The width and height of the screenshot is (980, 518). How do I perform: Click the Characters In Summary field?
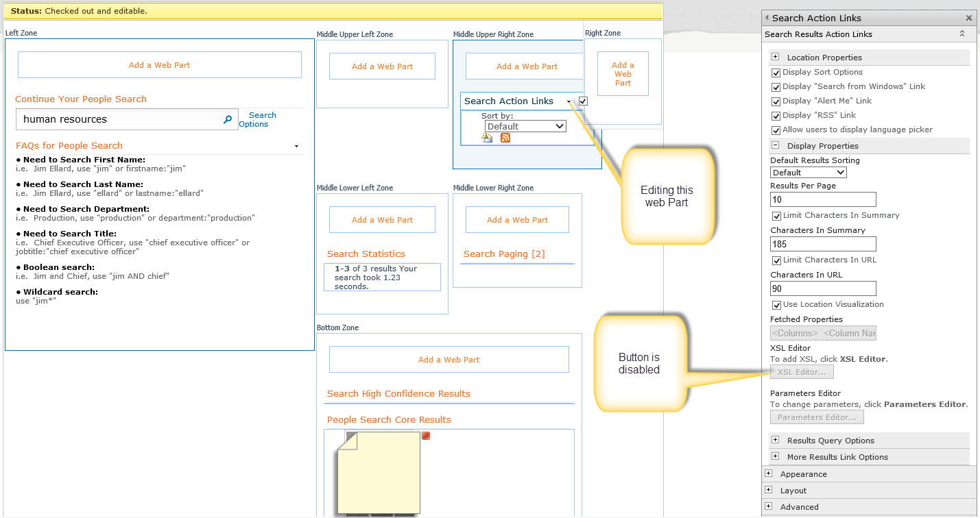coord(823,244)
